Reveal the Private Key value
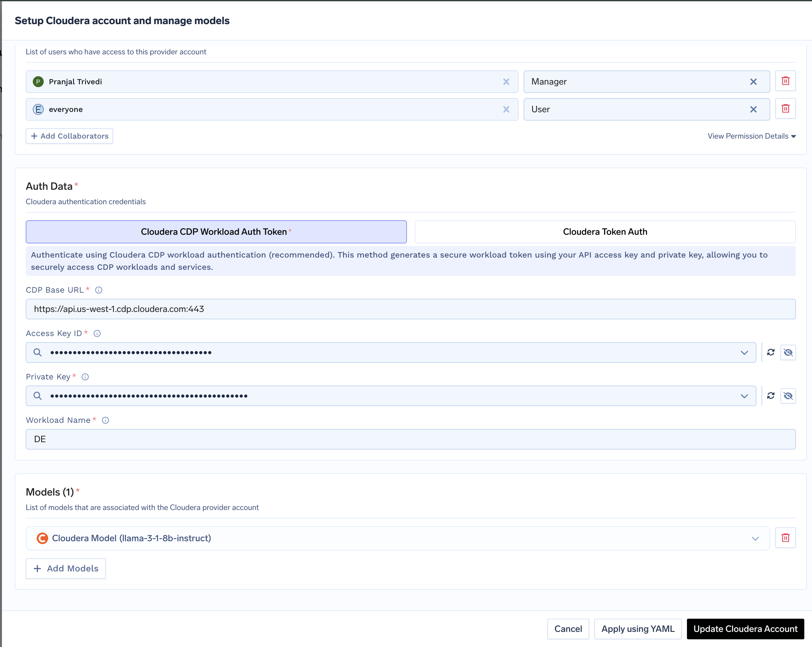 [x=788, y=396]
